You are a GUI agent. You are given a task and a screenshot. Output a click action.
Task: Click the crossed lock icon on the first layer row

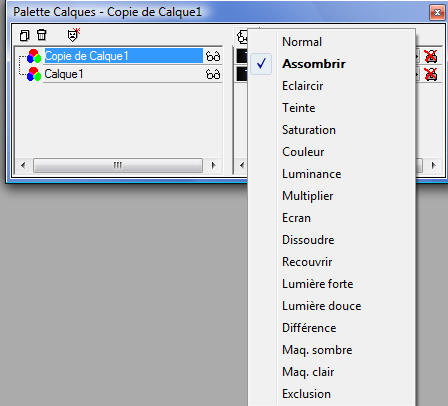click(431, 56)
